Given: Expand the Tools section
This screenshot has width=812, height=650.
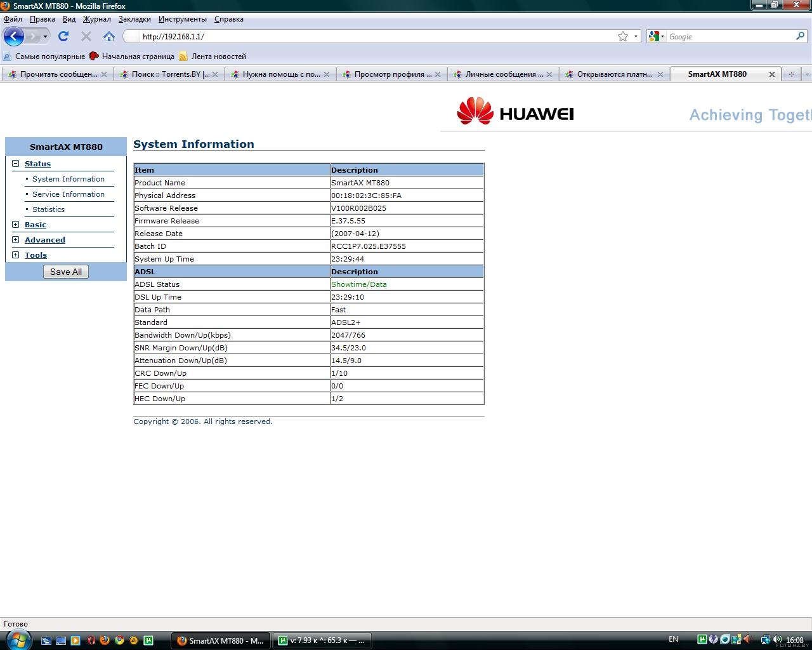Looking at the screenshot, I should click(16, 255).
